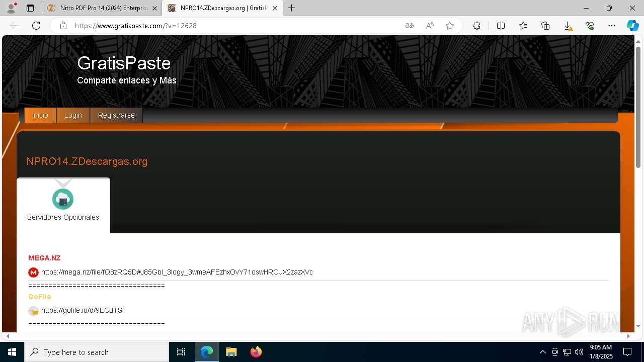The width and height of the screenshot is (644, 362).
Task: Click the red MEGA logo icon
Action: pyautogui.click(x=33, y=273)
